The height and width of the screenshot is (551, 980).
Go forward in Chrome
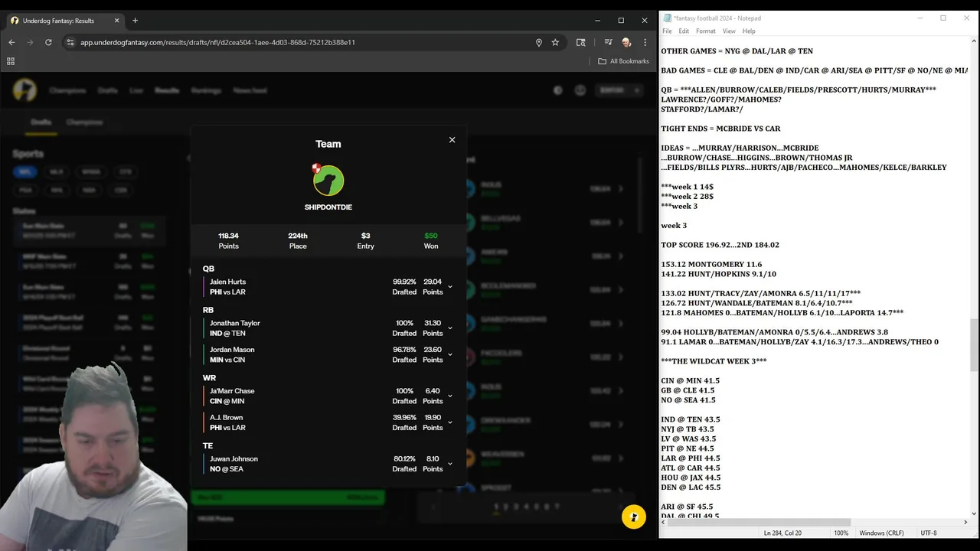click(x=30, y=43)
